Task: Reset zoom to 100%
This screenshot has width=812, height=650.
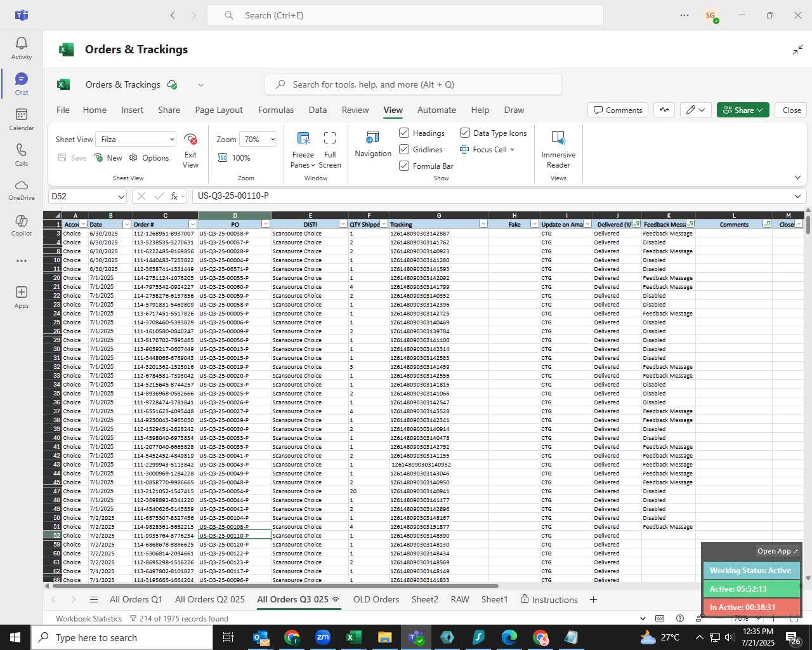Action: (x=234, y=157)
